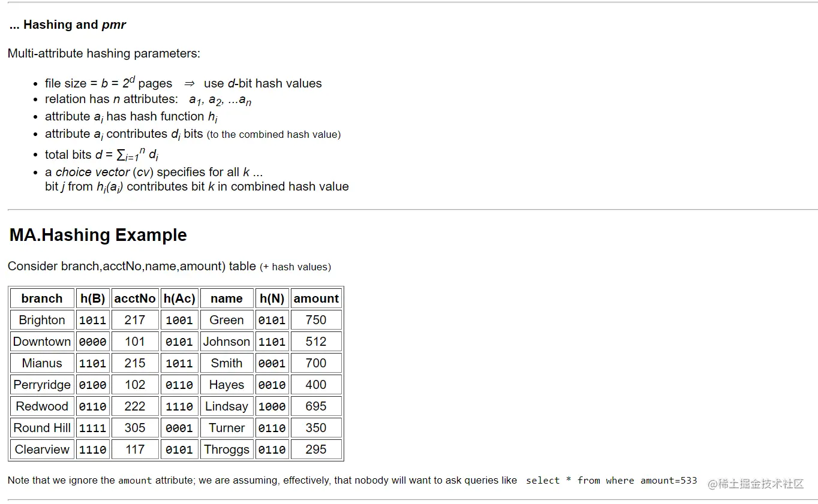Click the "total bits d" summation bullet
Screen dimensions: 818x504
101,155
